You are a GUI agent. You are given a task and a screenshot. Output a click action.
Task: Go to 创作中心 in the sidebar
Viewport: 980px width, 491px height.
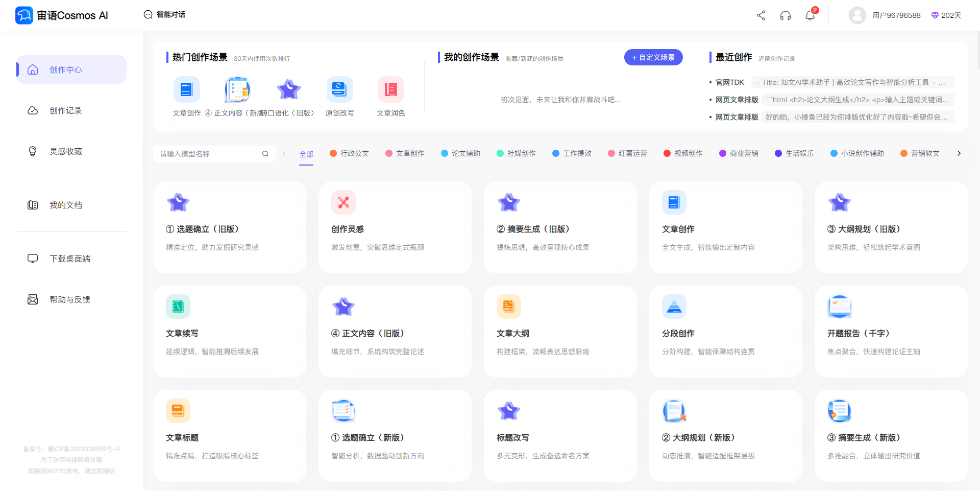71,69
